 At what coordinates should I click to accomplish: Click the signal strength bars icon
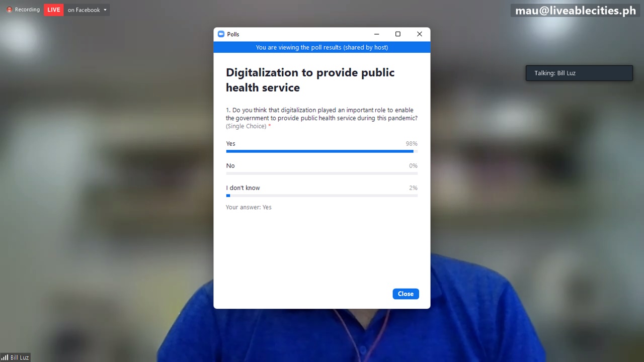click(x=5, y=357)
